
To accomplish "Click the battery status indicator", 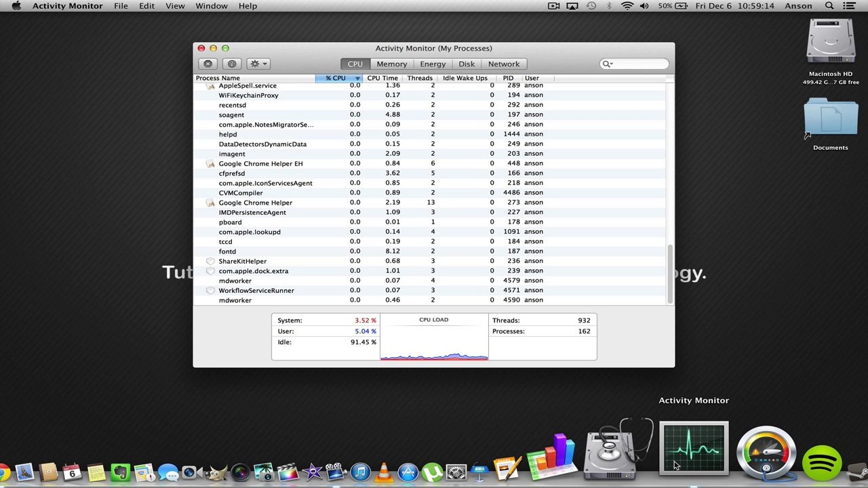I will coord(674,6).
